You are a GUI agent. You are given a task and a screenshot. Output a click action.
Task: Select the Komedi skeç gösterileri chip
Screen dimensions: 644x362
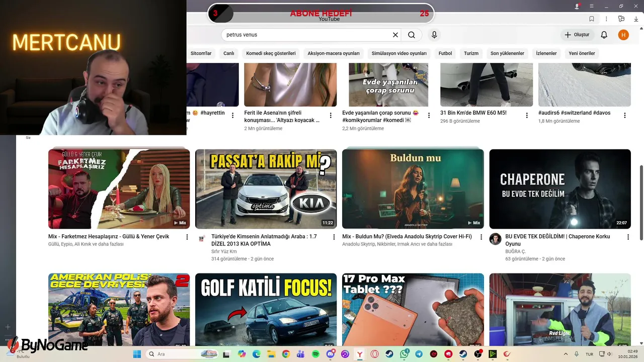click(271, 53)
